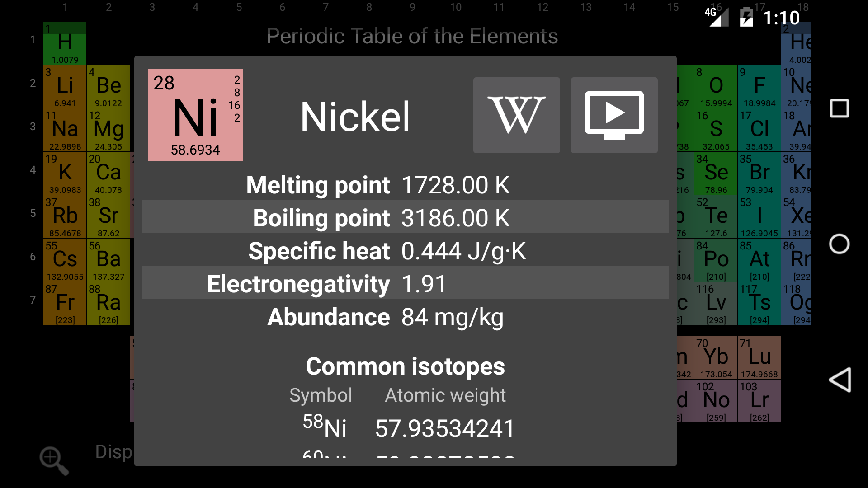Select the Fluorine element cell
Screen dimensions: 868x488
tap(759, 87)
